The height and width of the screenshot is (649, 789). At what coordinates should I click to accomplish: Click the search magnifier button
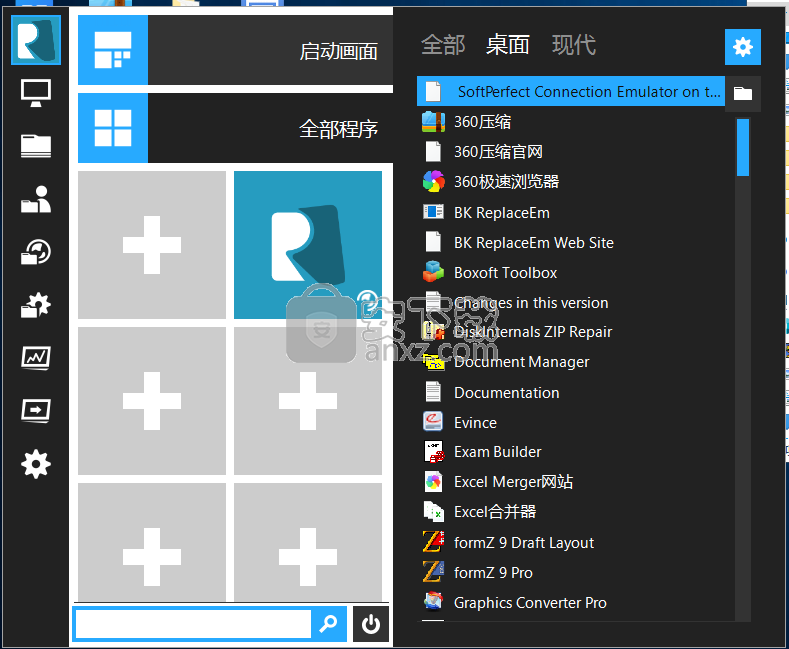coord(329,624)
